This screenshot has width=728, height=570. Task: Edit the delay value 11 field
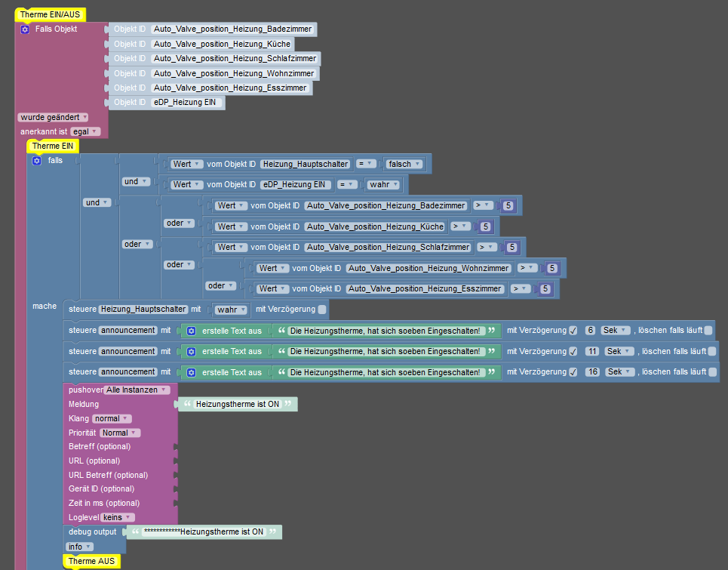592,351
